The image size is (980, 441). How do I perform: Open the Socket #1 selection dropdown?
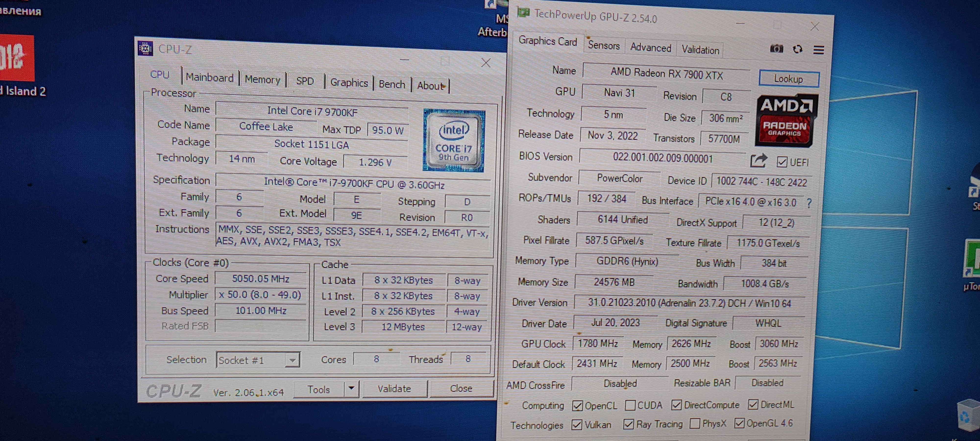pos(292,360)
